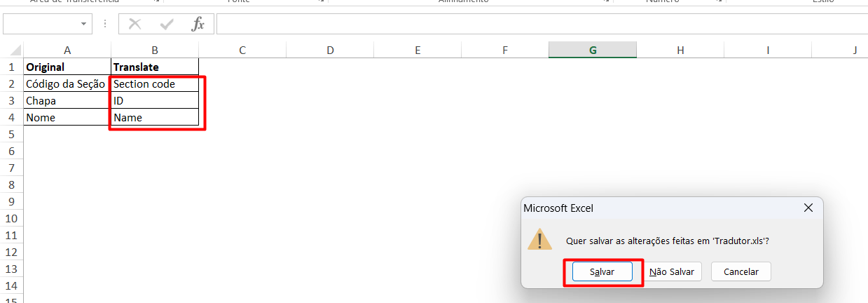Click the Não Salvar button

[x=671, y=271]
